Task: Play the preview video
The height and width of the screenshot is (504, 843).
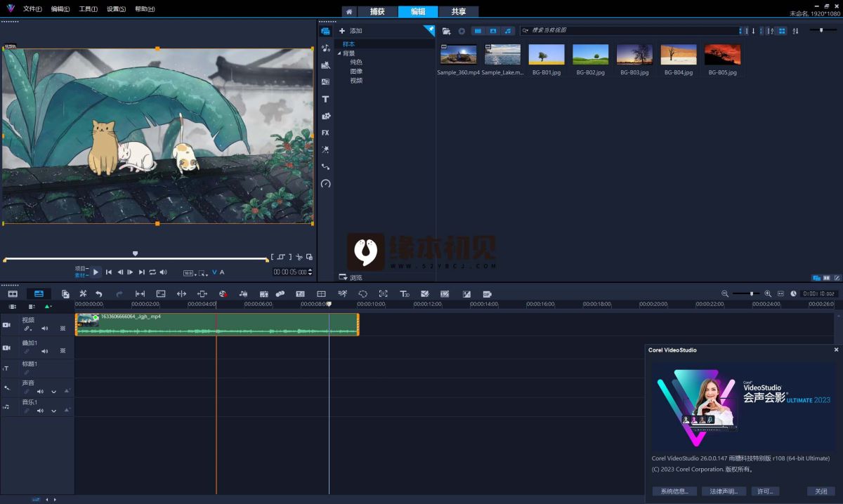Action: [x=96, y=272]
